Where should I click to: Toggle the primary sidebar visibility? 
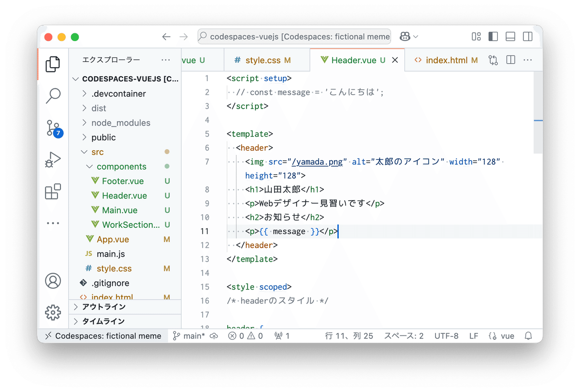[x=493, y=37]
